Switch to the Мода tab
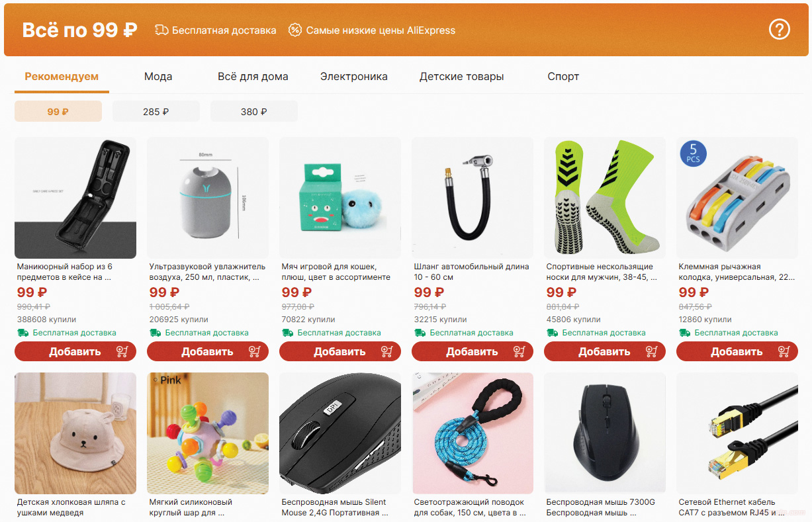Viewport: 812px width, 522px height. [x=158, y=77]
